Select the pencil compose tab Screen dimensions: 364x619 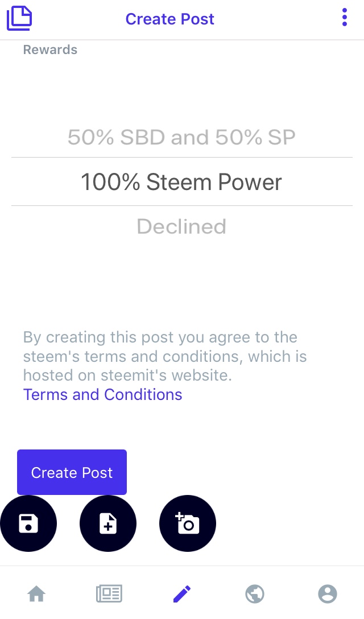pos(182,594)
